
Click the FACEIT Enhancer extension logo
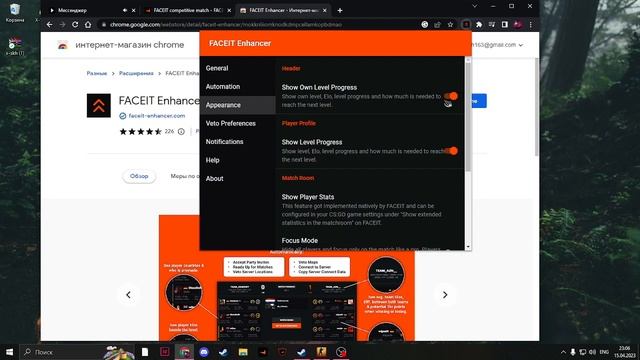98,105
